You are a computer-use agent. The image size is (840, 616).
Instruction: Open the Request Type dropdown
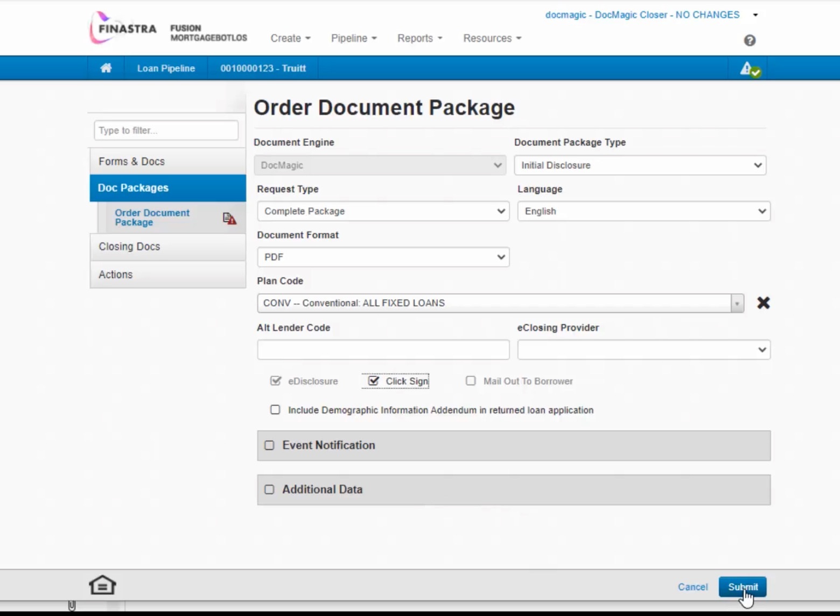[x=383, y=211]
